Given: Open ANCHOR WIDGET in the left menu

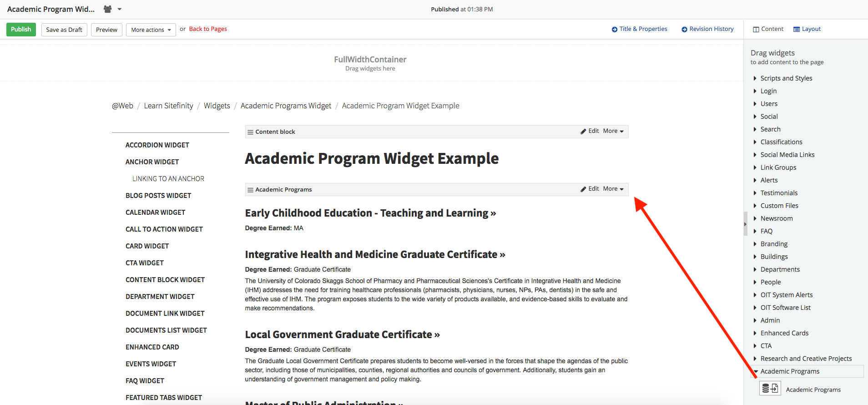Looking at the screenshot, I should pyautogui.click(x=152, y=162).
